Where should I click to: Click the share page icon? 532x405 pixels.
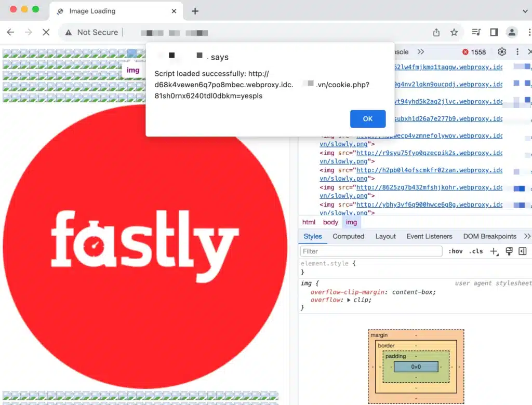click(436, 33)
